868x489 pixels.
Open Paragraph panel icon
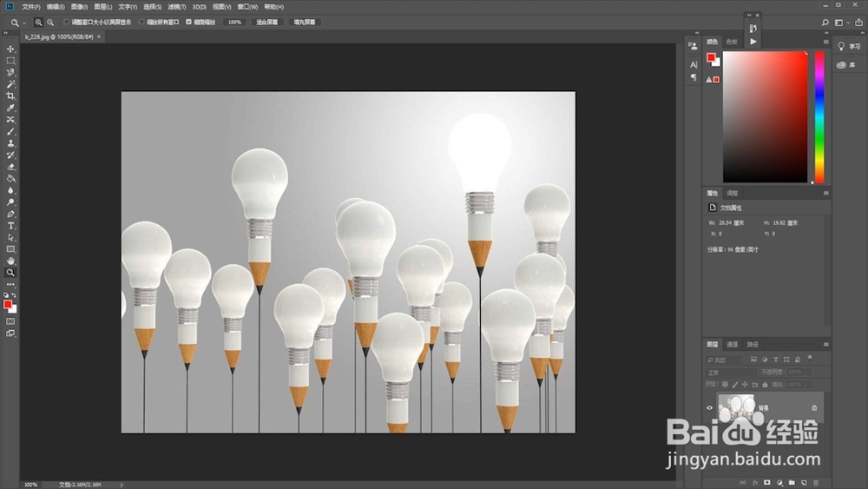[693, 77]
